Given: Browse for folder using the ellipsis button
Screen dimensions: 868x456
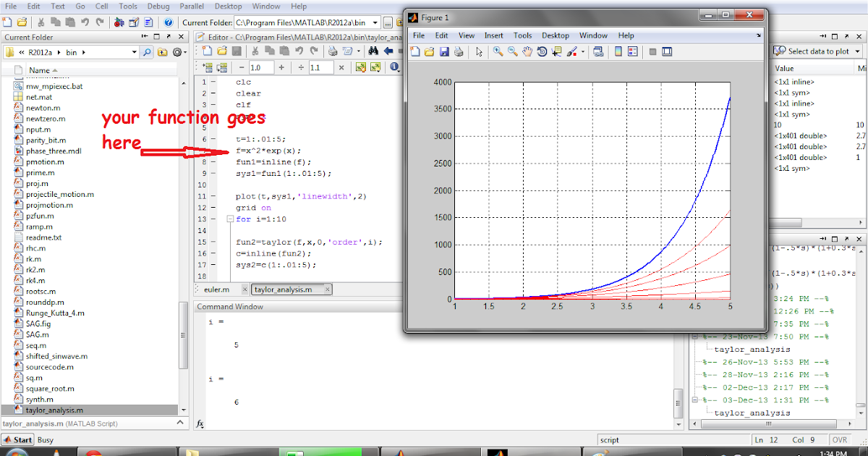Looking at the screenshot, I should [388, 22].
